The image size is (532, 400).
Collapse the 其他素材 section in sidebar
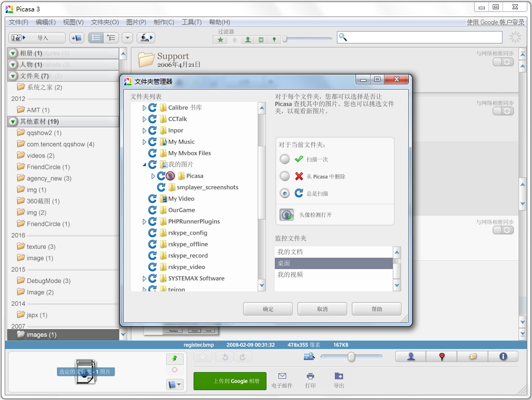point(13,122)
